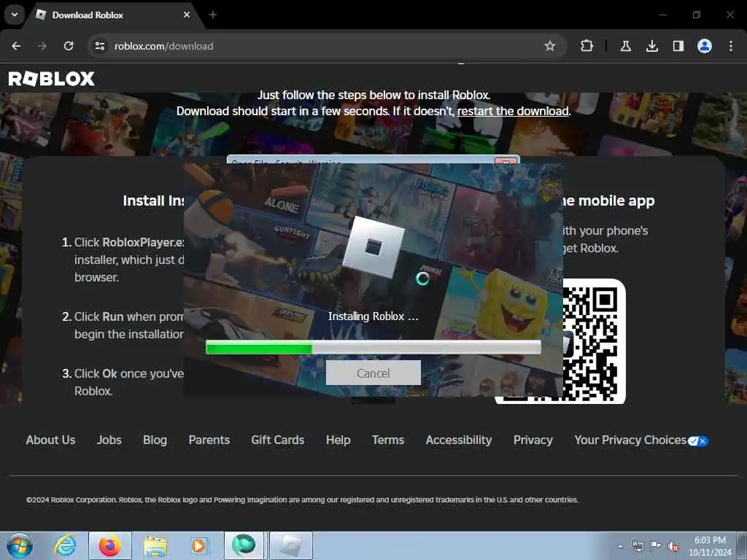Open the Extensions puzzle icon

[587, 46]
